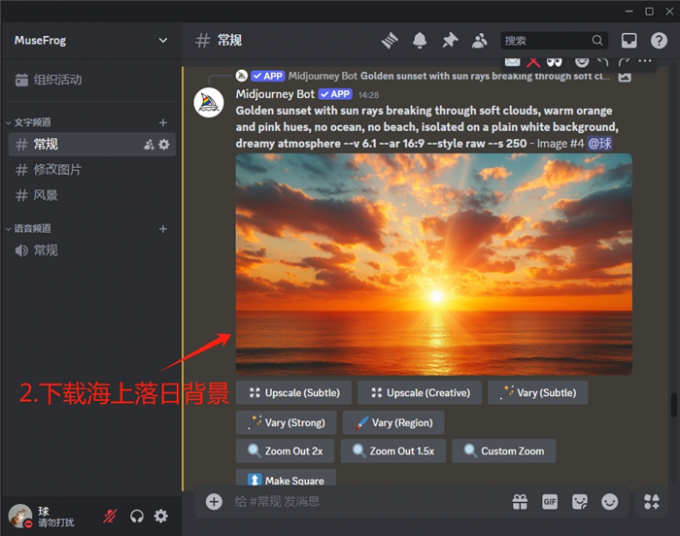Click the user avatar 球

click(20, 516)
